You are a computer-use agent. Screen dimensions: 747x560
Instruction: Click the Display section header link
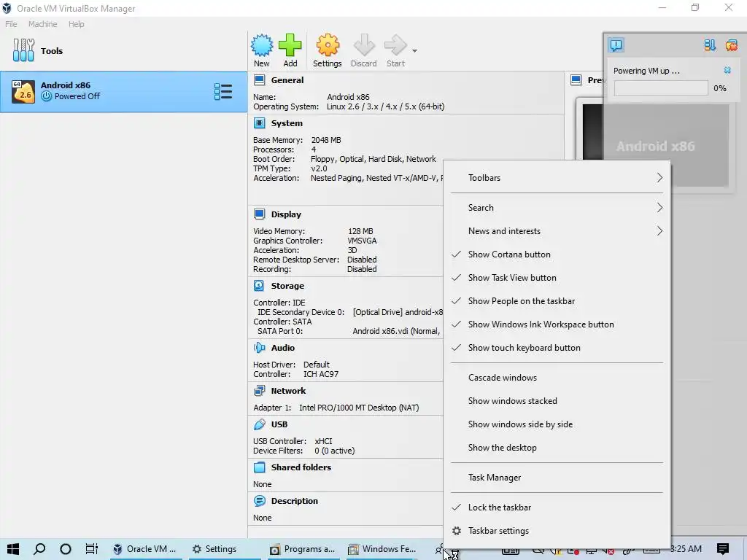pos(286,214)
